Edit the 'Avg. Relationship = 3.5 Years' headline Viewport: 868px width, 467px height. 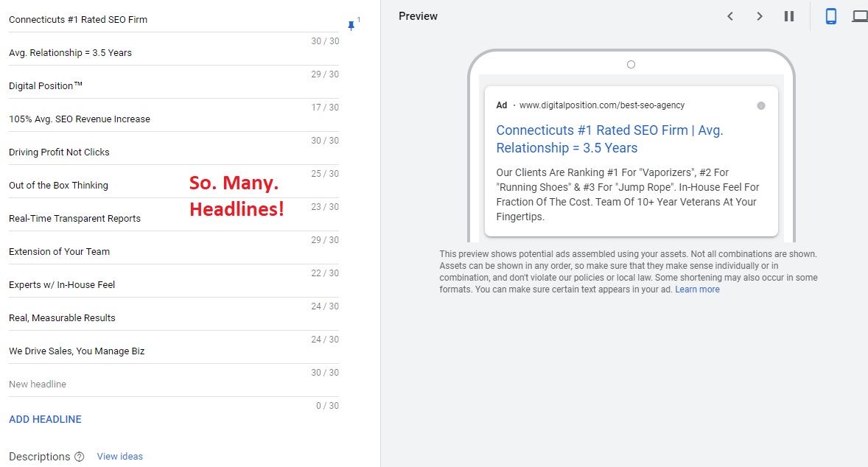tap(174, 53)
